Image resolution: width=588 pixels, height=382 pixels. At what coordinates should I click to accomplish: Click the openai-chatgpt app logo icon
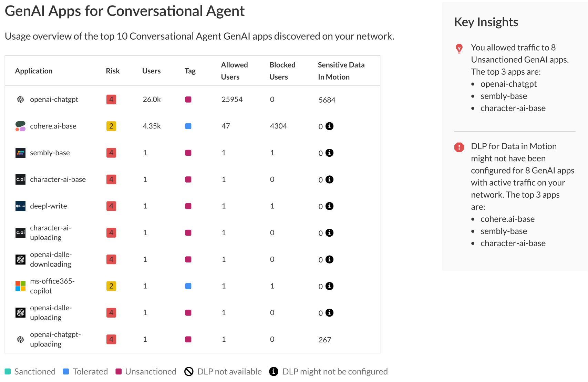(x=20, y=100)
